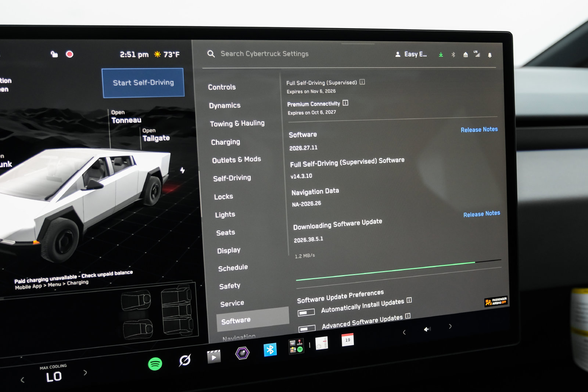Tap the Bluetooth status icon in header
Viewport: 588px width, 392px height.
pos(453,54)
